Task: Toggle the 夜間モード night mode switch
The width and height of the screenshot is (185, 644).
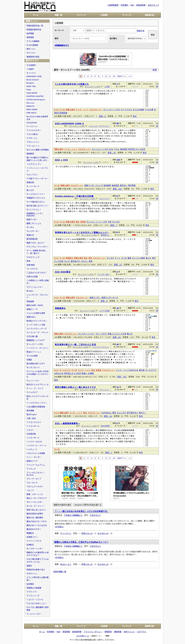Action: [x=107, y=636]
